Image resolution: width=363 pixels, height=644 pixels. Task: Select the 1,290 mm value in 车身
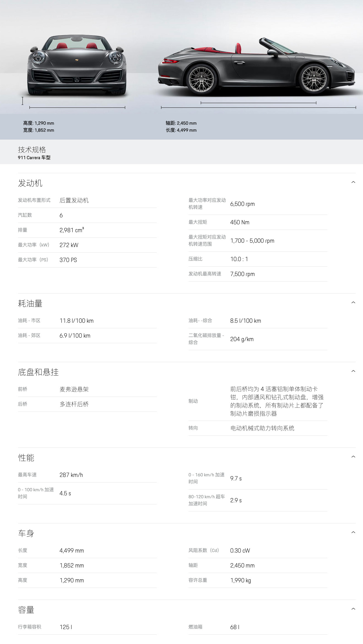(x=72, y=580)
